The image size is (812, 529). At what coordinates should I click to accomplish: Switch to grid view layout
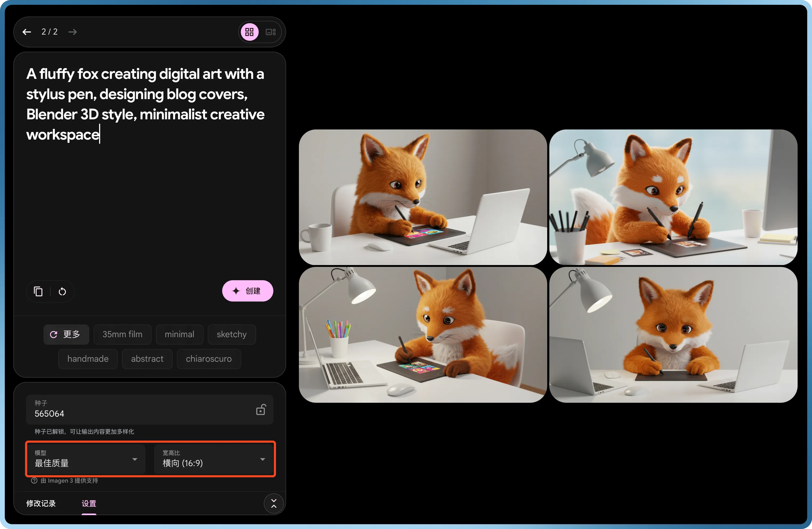pos(249,32)
